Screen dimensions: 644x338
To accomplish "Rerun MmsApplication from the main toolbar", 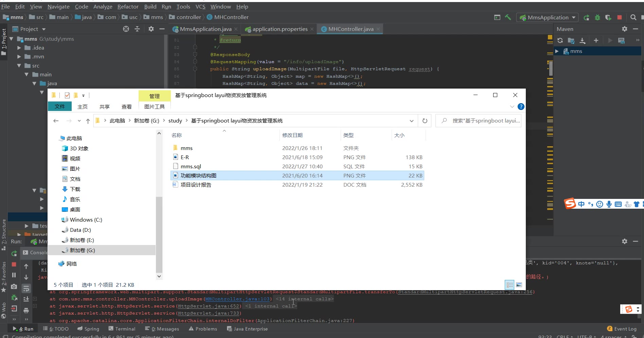I will 586,17.
